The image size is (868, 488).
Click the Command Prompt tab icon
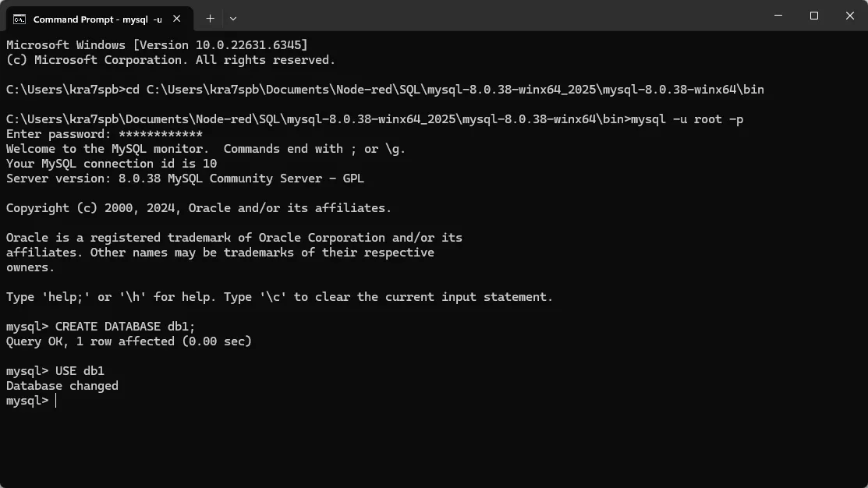pyautogui.click(x=19, y=18)
